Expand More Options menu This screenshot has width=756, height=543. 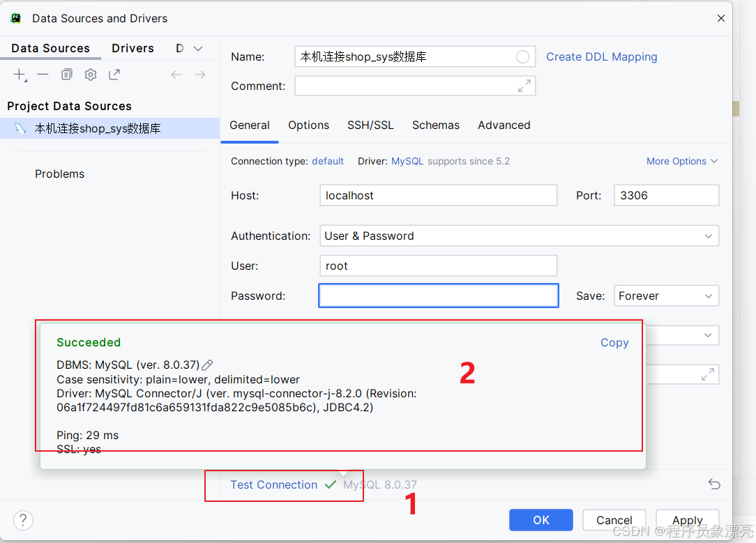682,162
